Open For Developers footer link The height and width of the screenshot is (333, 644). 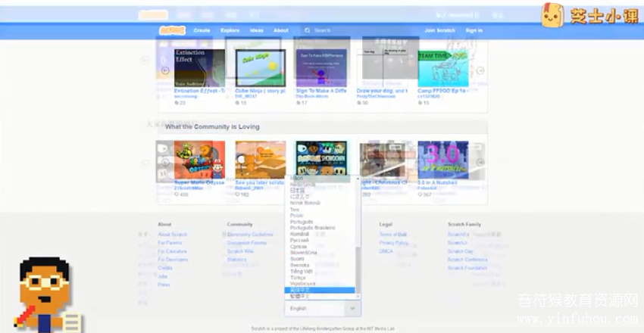click(x=173, y=260)
